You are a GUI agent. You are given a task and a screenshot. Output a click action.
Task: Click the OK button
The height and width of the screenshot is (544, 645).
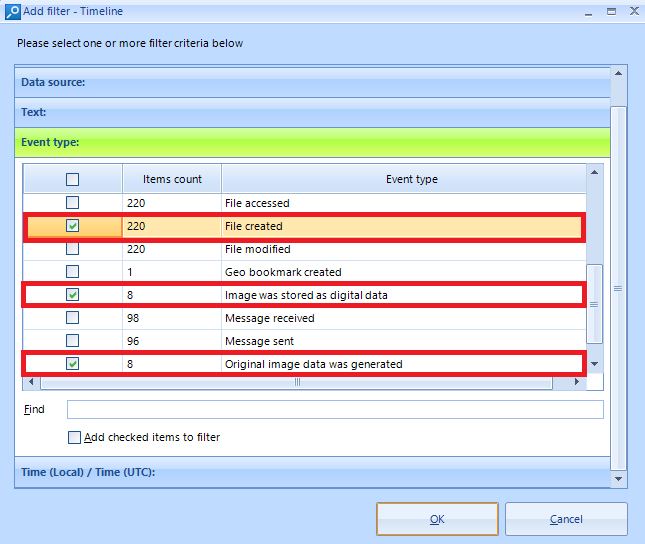coord(437,519)
